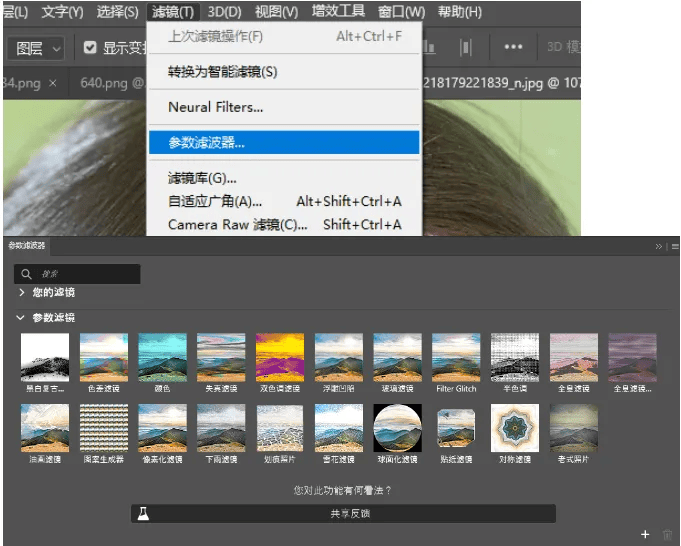The image size is (681, 546).
Task: Open the 选择(S) menu
Action: 117,12
